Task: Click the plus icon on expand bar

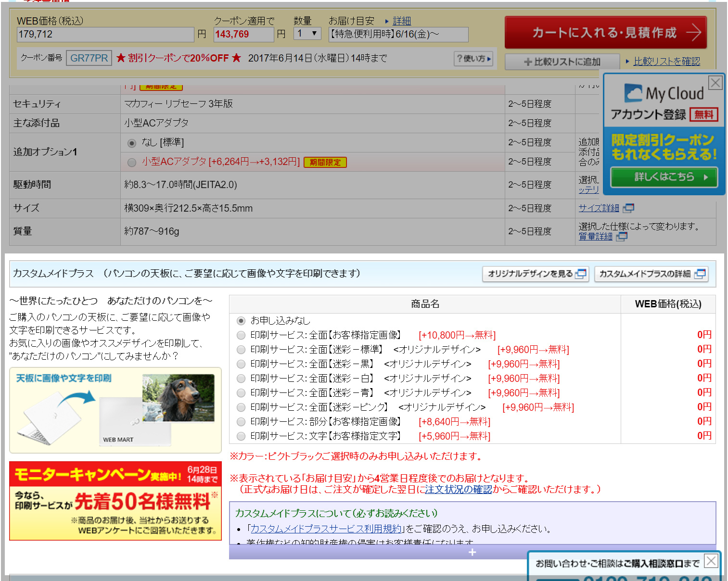Action: click(472, 552)
